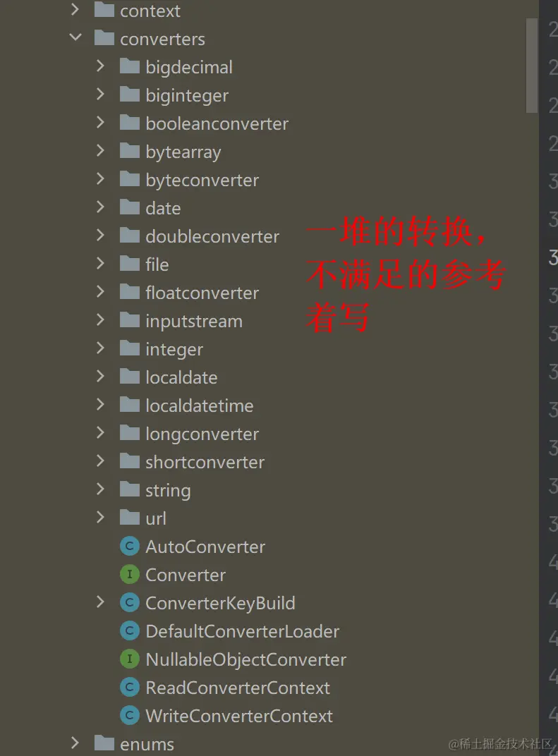Expand the ConverterKeyBuild class node
Screen dimensions: 558x756
pos(100,602)
